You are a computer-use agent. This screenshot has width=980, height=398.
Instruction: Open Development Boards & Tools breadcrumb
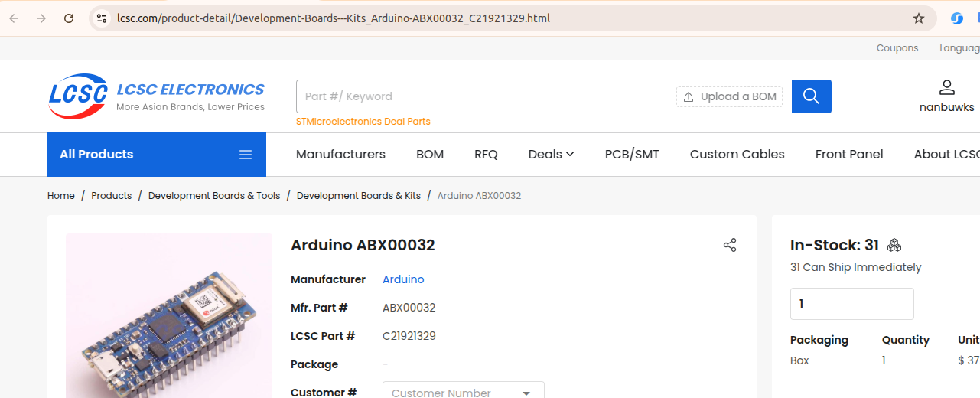[x=214, y=196]
